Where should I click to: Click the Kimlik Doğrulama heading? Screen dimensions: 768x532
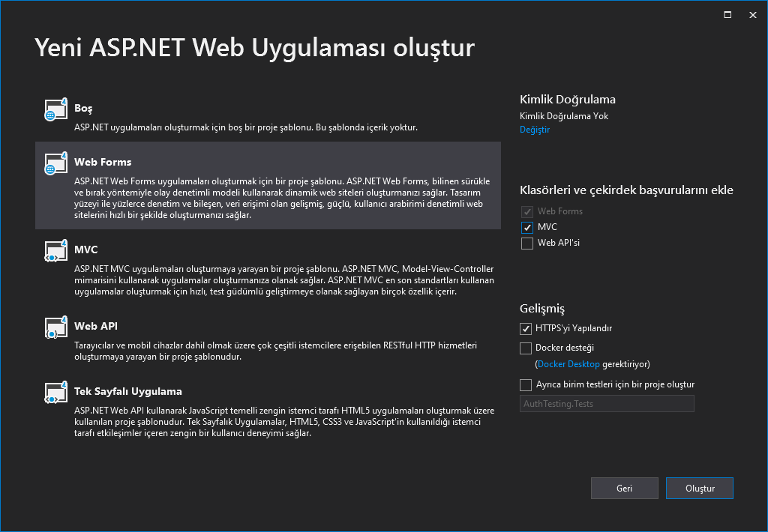click(568, 100)
